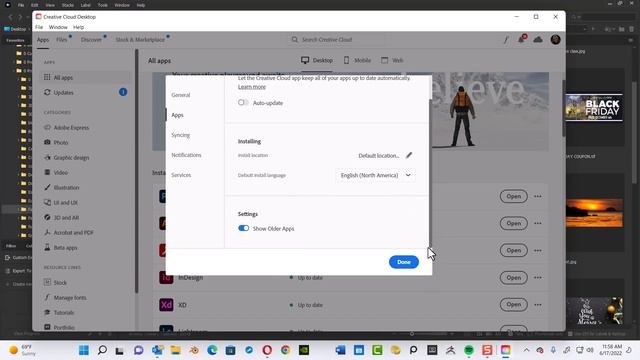Open Help menu in Creative Cloud
This screenshot has width=640, height=360.
78,27
